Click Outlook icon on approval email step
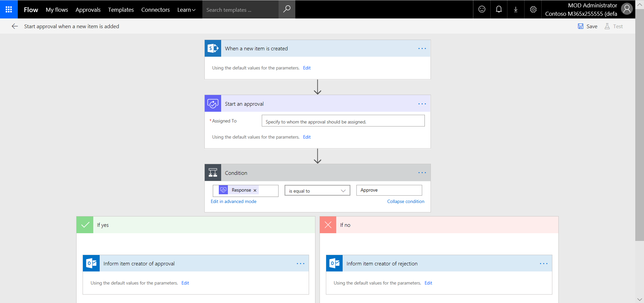 91,263
